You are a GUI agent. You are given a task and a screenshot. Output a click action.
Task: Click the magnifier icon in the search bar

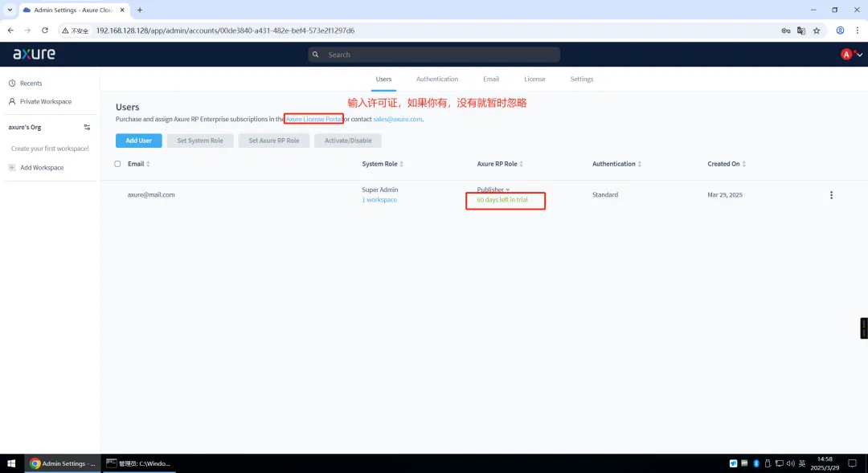(316, 55)
